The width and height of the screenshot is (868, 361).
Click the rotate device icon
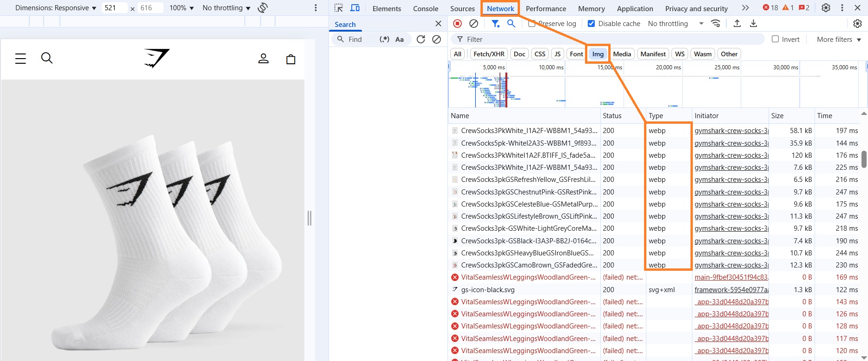coord(263,8)
